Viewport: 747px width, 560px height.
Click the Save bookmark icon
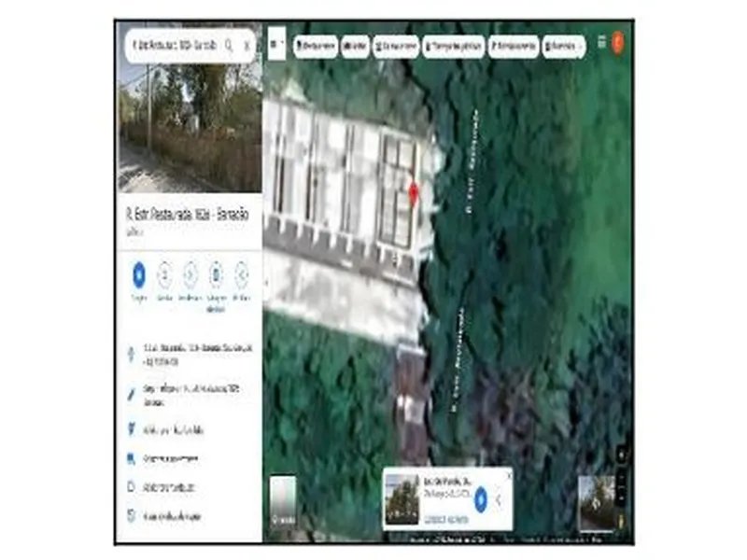[x=165, y=275]
